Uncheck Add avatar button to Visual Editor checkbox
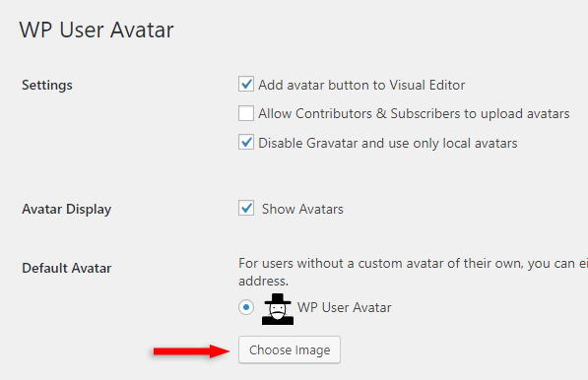Screen dimensions: 588x380 246,84
